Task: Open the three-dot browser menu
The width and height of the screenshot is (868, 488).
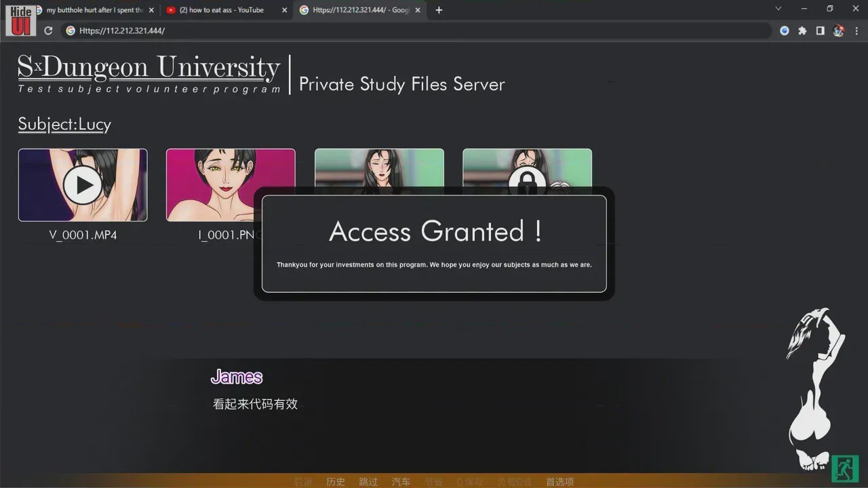Action: (x=857, y=30)
